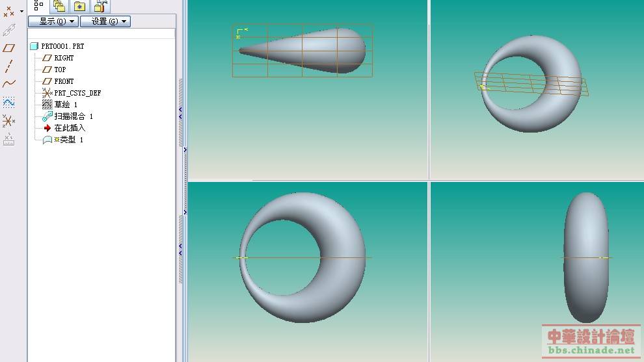Switch to the Model Tree tab
The height and width of the screenshot is (362, 644).
coord(38,6)
